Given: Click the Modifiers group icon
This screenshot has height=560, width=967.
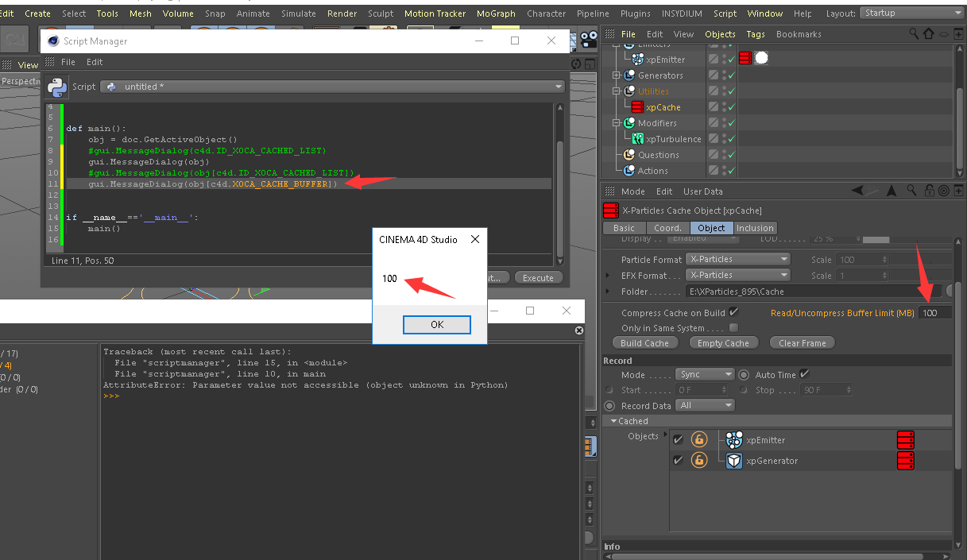Looking at the screenshot, I should coord(629,123).
